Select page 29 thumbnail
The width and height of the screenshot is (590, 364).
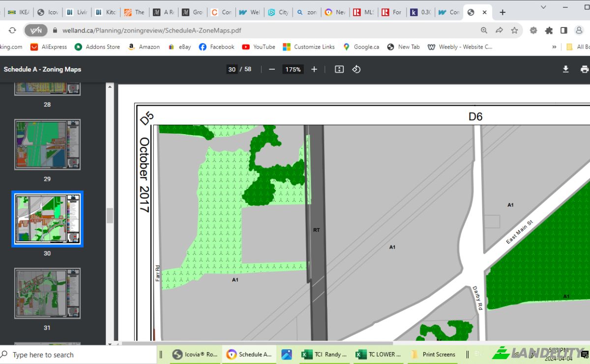tap(47, 145)
